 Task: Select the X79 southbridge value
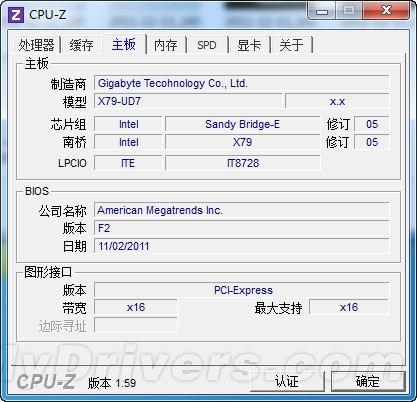pos(242,142)
